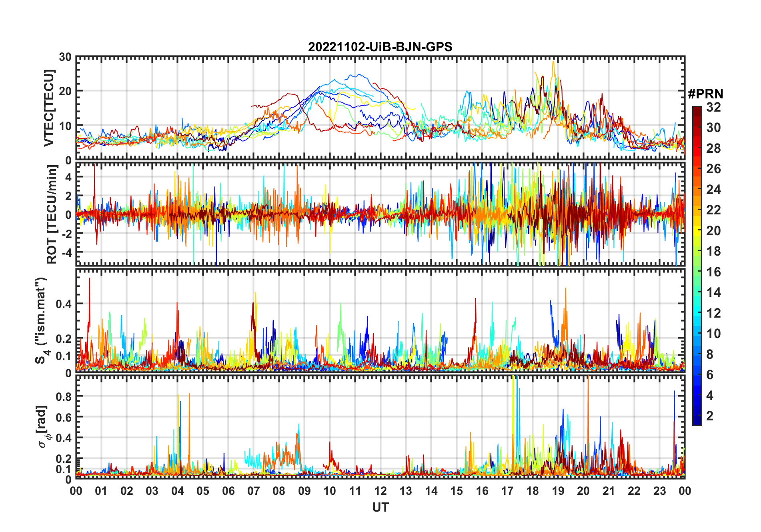This screenshot has width=761, height=532.
Task: Click hour label 07 on the UT axis
Action: (254, 491)
